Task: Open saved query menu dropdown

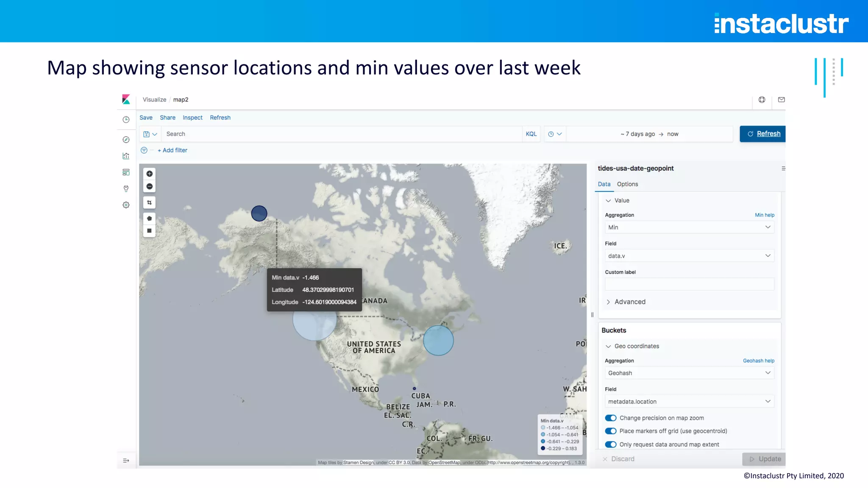Action: (150, 134)
